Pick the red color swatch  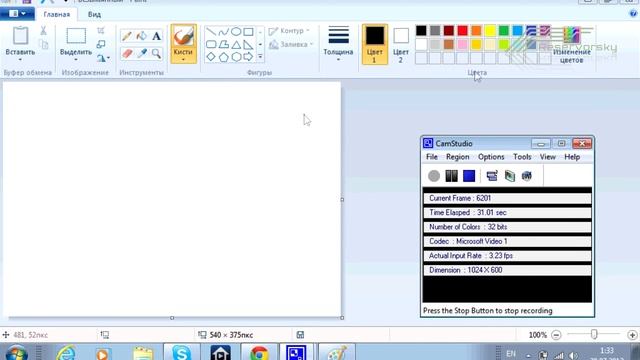[x=462, y=31]
